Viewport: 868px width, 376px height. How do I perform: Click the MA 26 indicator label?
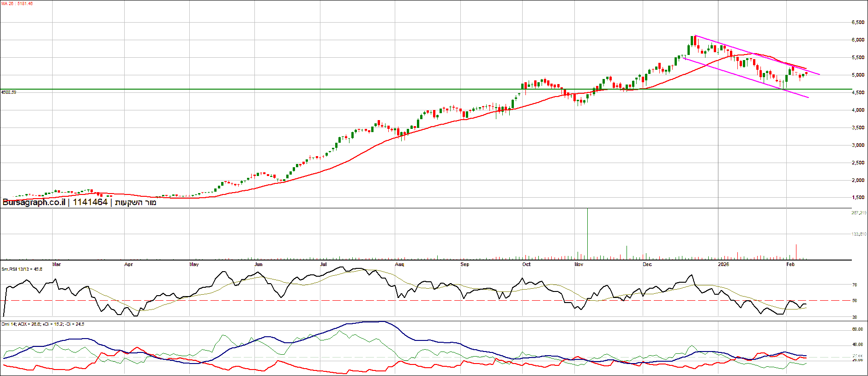pyautogui.click(x=17, y=4)
